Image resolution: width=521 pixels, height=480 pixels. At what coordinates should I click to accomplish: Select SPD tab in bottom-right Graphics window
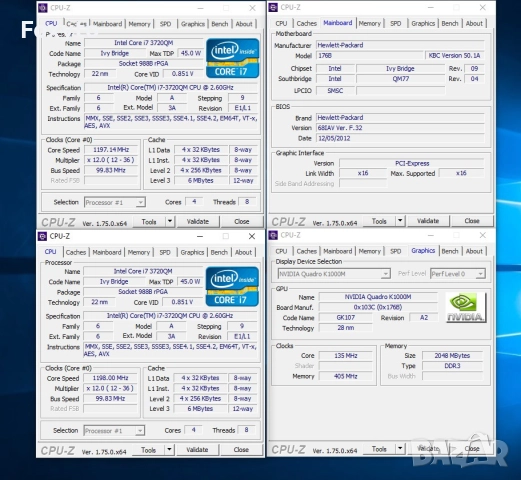click(x=396, y=251)
